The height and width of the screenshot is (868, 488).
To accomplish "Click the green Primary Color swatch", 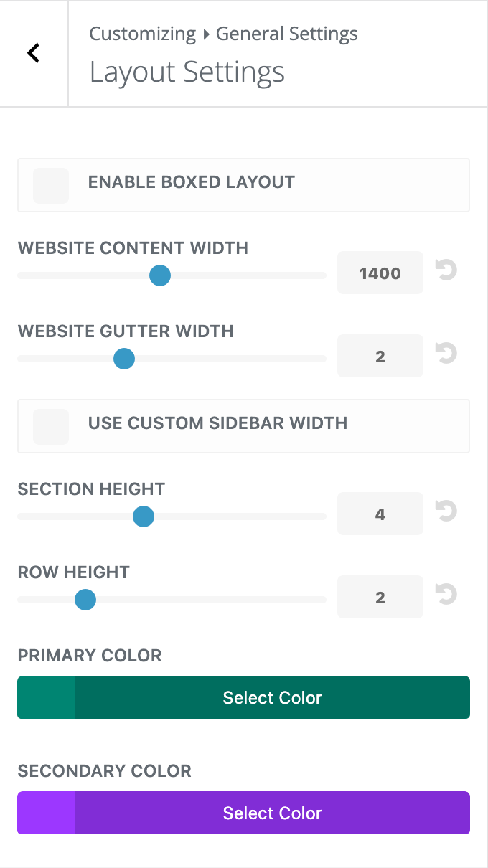I will point(46,698).
